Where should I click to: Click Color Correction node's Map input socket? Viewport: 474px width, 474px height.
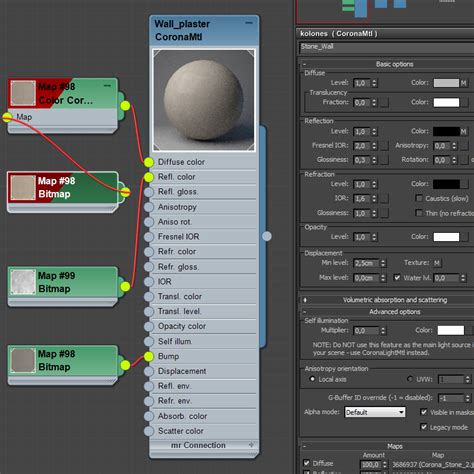tap(7, 117)
